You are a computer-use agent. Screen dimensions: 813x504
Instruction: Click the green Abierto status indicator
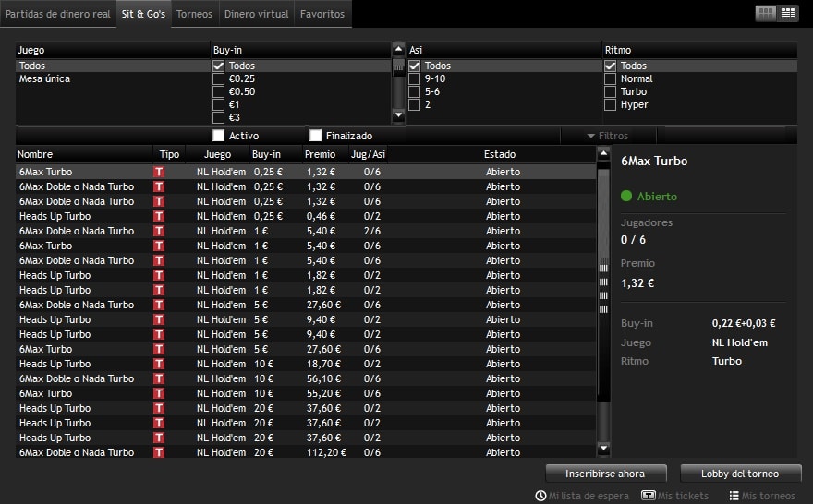(626, 196)
